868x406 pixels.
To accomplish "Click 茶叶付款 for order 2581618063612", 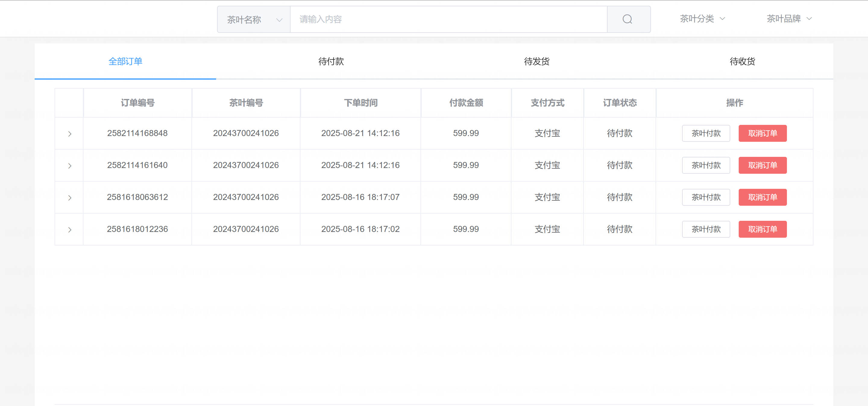I will [x=706, y=197].
